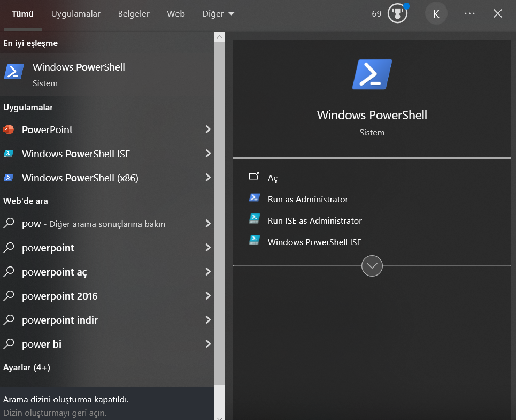The image size is (516, 420).
Task: Open PowerPoint from Uygulamalar results
Action: click(48, 129)
